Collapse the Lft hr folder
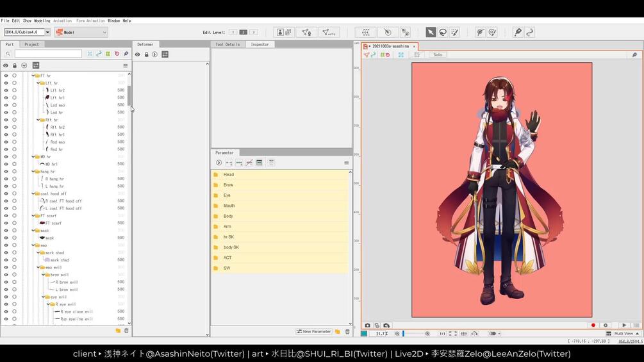This screenshot has height=362, width=644. coord(38,83)
